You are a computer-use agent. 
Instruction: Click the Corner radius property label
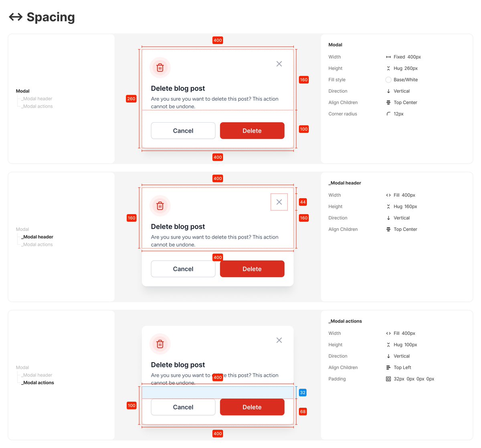(343, 114)
